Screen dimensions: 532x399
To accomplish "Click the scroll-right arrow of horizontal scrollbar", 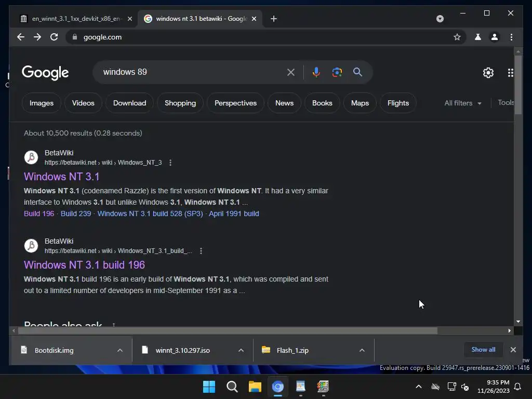I will point(509,330).
